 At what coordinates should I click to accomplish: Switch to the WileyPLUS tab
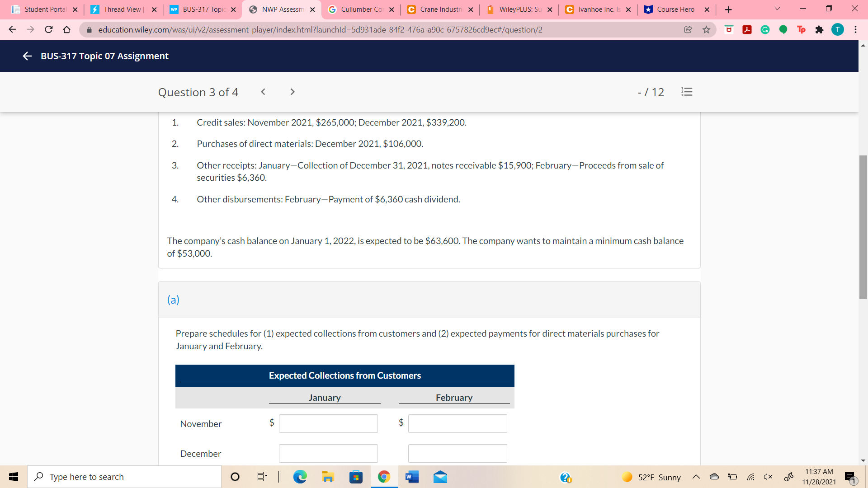[x=519, y=9]
